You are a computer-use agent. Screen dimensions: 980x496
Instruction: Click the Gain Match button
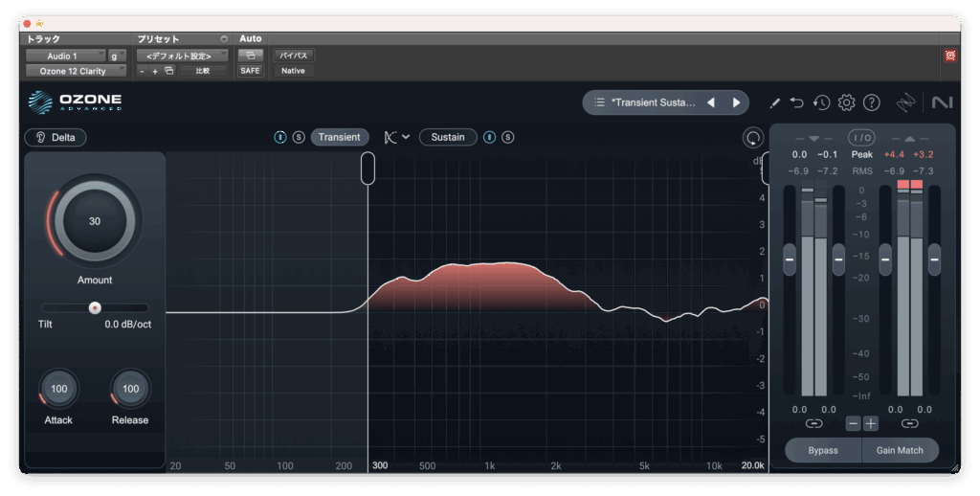tap(899, 450)
